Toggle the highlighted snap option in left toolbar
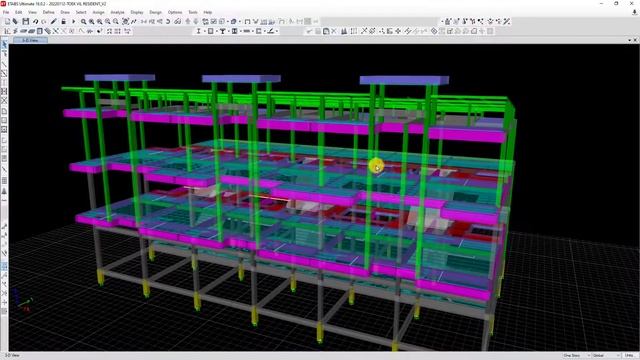The height and width of the screenshot is (360, 640). coord(4,266)
